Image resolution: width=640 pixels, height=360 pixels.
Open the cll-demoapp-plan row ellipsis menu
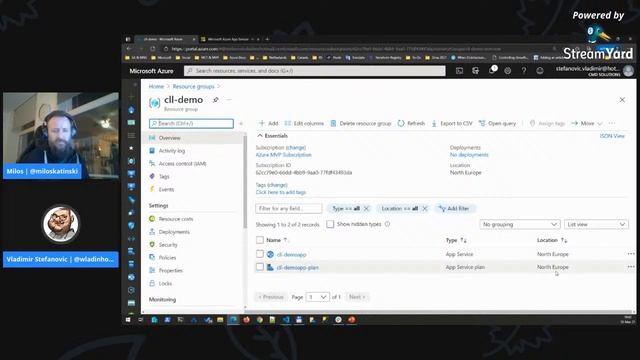tap(631, 267)
